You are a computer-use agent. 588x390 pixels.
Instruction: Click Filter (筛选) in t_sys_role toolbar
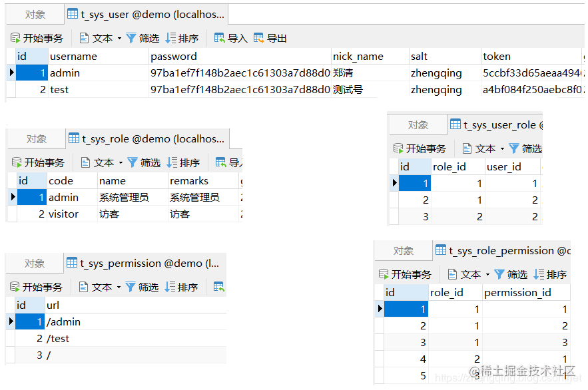point(145,162)
